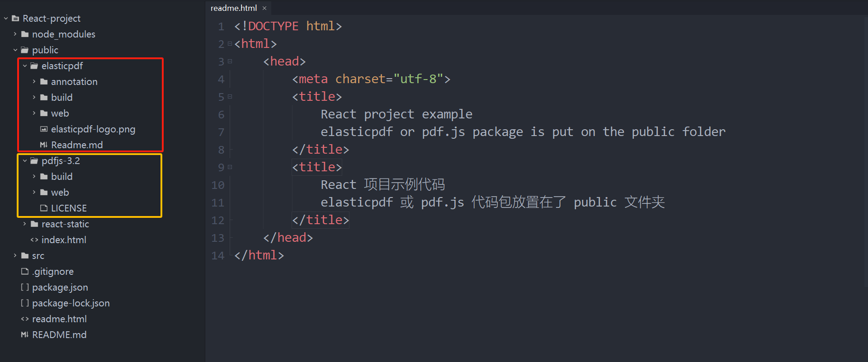Click the HTML icon next to index.html
The height and width of the screenshot is (362, 868).
coord(34,240)
